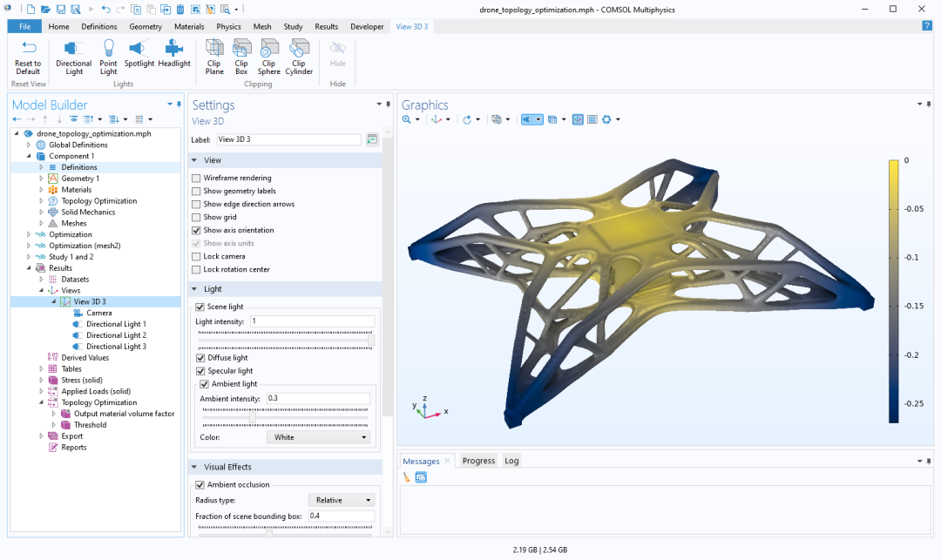This screenshot has height=560, width=941.
Task: Open the File menu button
Action: (24, 26)
